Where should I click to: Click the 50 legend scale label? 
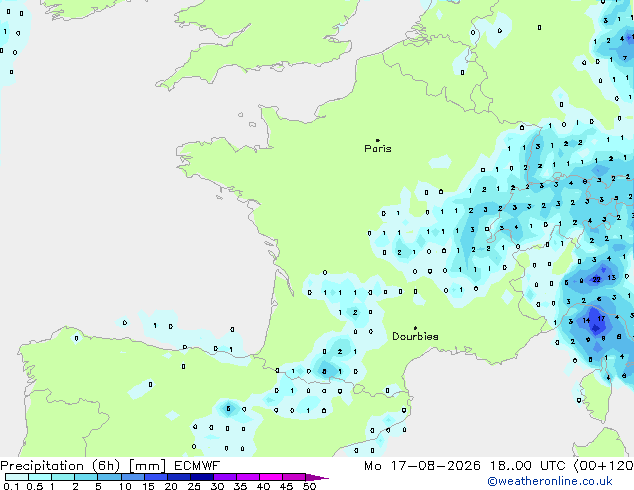(309, 486)
